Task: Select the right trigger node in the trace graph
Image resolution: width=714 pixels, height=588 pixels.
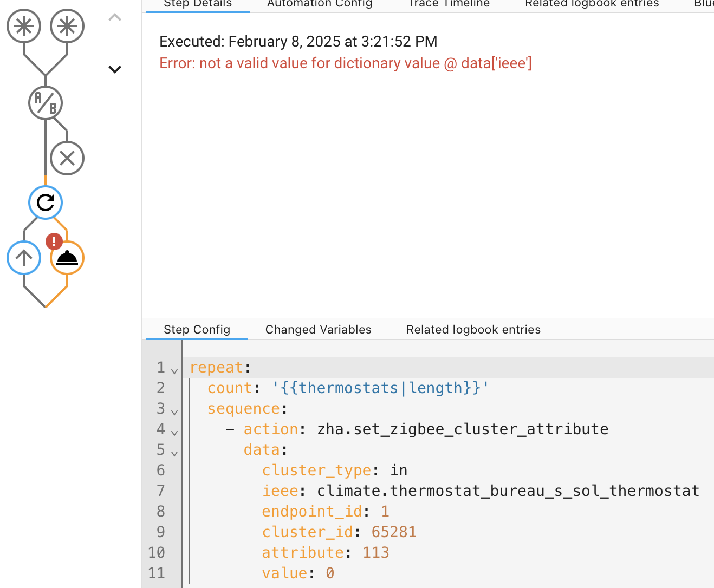Action: [67, 26]
